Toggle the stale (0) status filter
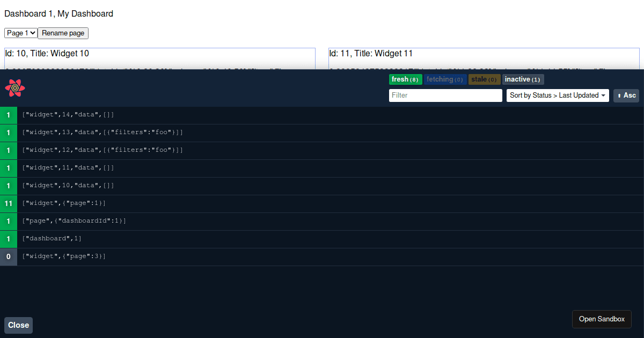The image size is (644, 338). (484, 79)
